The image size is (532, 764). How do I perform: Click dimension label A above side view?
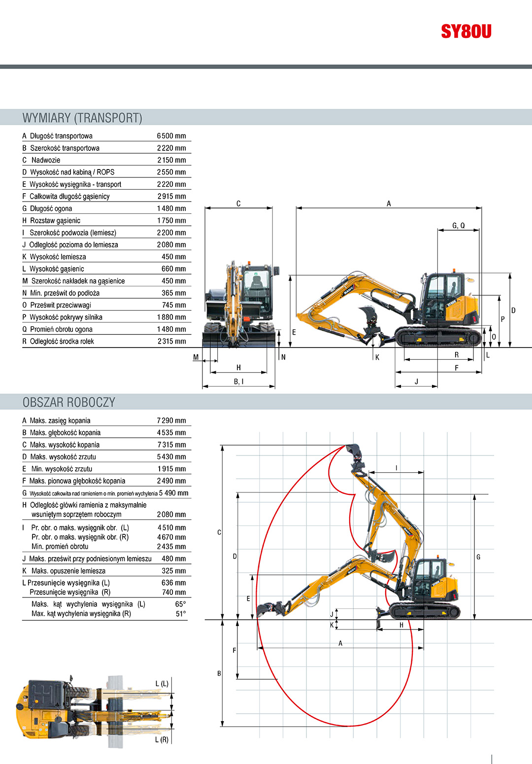click(x=389, y=204)
